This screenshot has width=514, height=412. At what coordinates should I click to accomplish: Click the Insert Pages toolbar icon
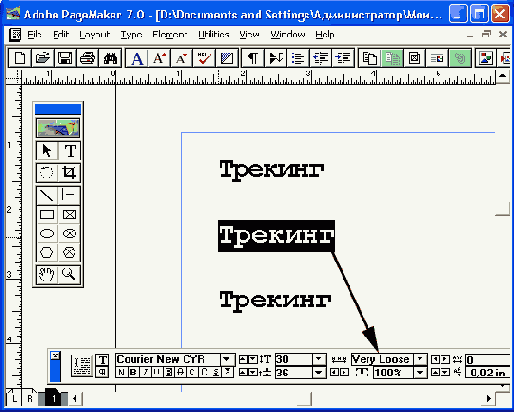370,58
